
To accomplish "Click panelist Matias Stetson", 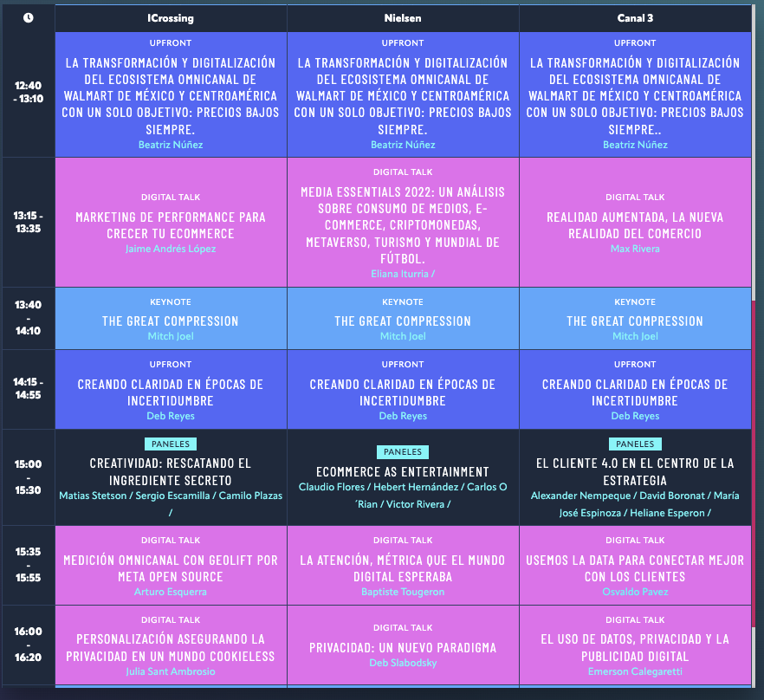I will click(93, 496).
